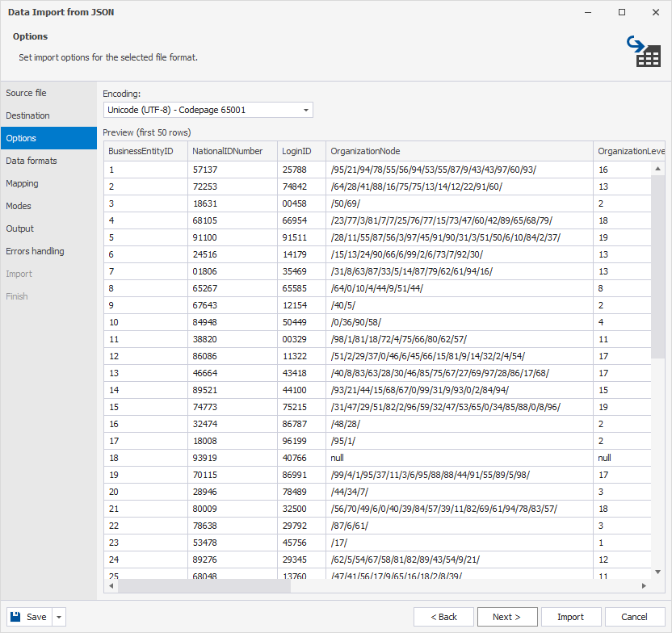
Task: Select OrganizationNode cell /87/6/61/
Action: coord(460,526)
